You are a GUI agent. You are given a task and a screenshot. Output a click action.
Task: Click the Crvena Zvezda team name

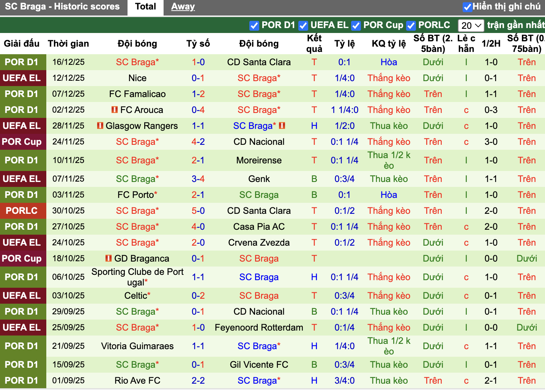point(259,243)
